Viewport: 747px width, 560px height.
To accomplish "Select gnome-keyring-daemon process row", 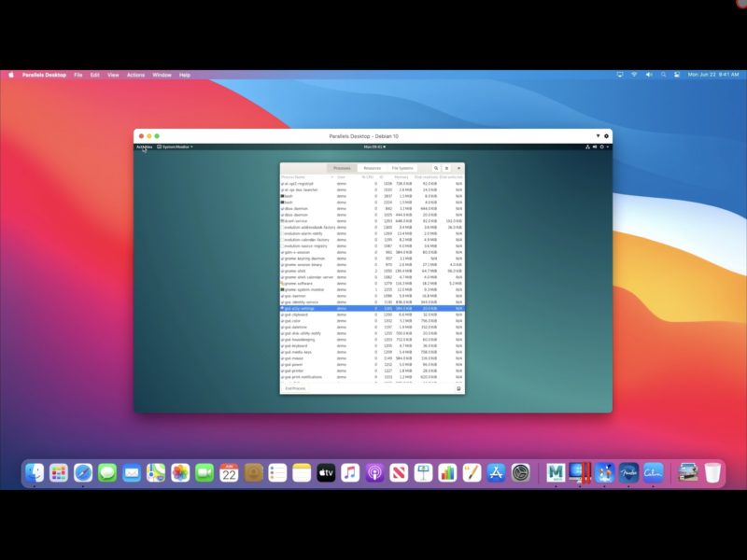I will (x=372, y=259).
